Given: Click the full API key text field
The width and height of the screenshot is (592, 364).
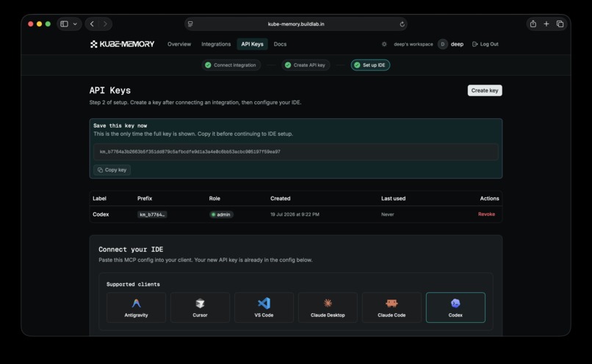Looking at the screenshot, I should coord(295,152).
